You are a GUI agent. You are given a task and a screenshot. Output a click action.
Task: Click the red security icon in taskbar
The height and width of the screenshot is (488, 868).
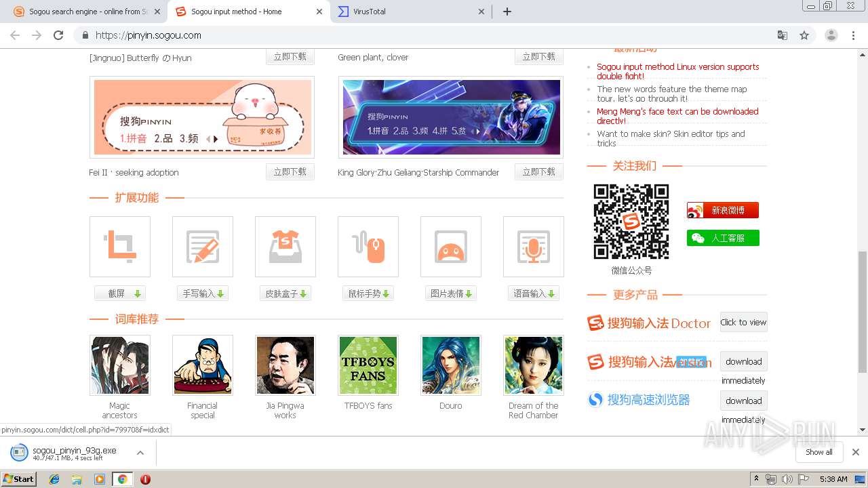145,479
